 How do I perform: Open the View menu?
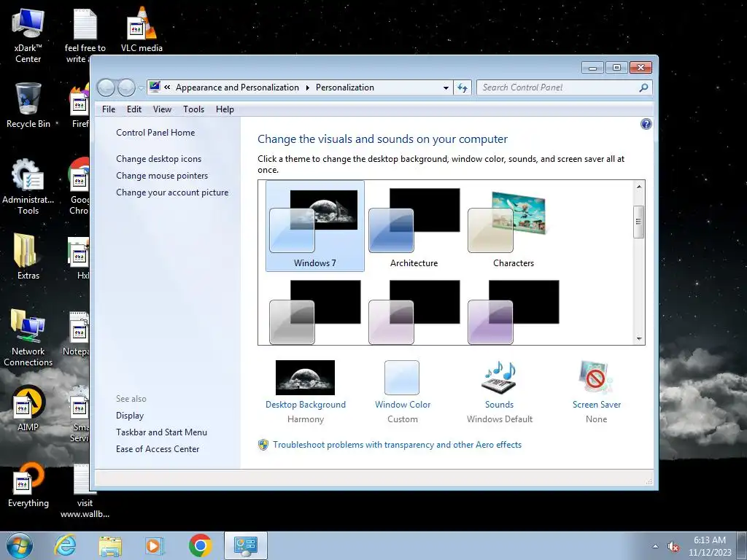click(x=162, y=109)
